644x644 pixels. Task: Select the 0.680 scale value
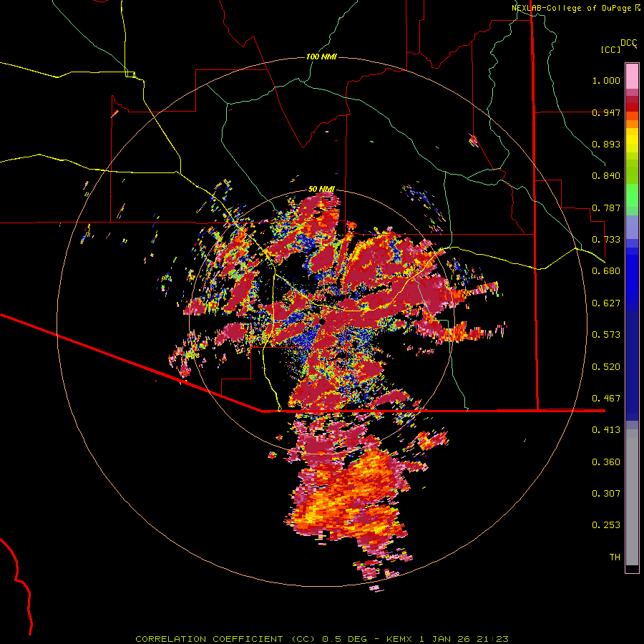[x=606, y=271]
